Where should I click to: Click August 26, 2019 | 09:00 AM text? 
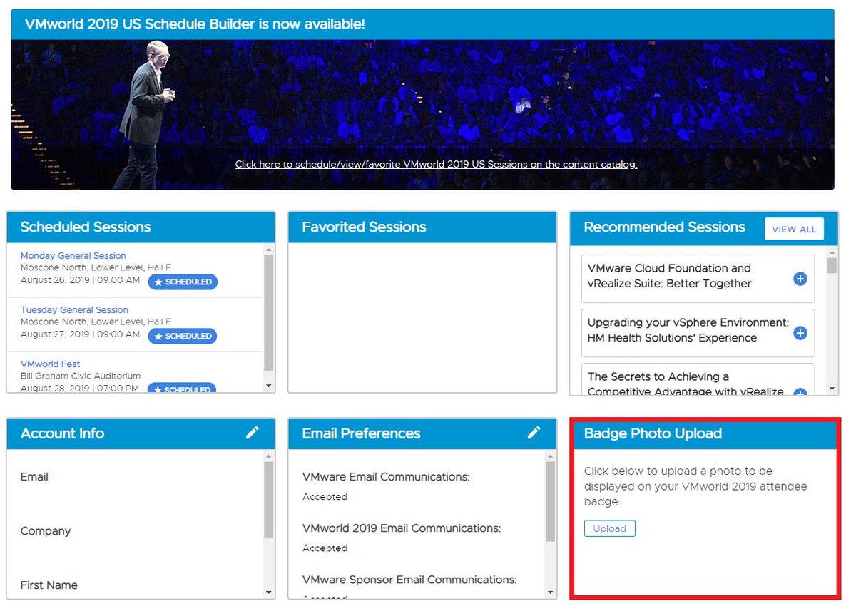[x=80, y=279]
